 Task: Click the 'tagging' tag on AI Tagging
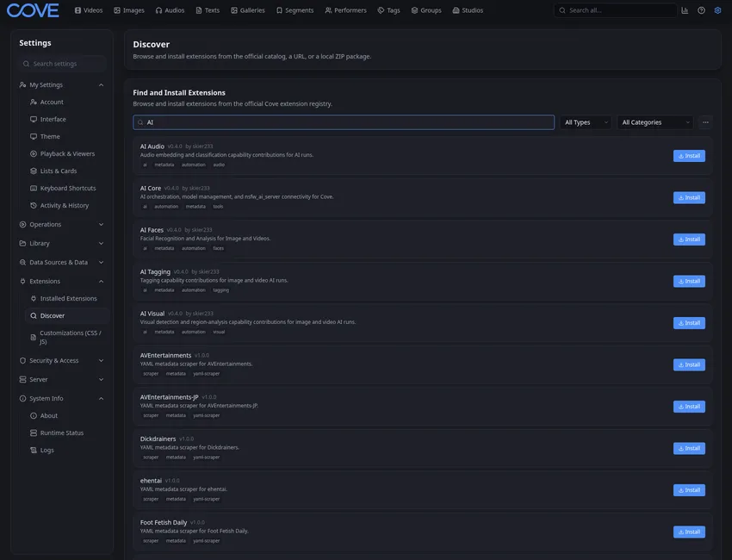(x=220, y=290)
